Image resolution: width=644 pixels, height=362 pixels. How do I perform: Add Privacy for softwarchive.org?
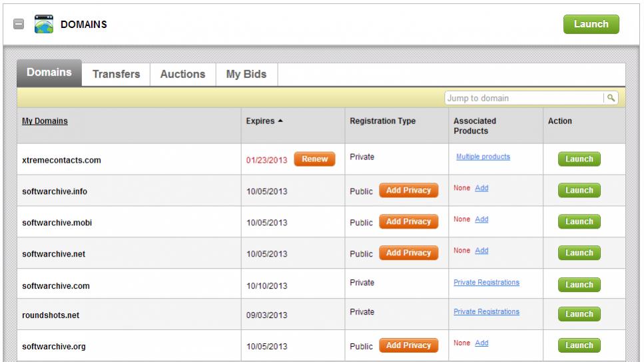pos(408,345)
